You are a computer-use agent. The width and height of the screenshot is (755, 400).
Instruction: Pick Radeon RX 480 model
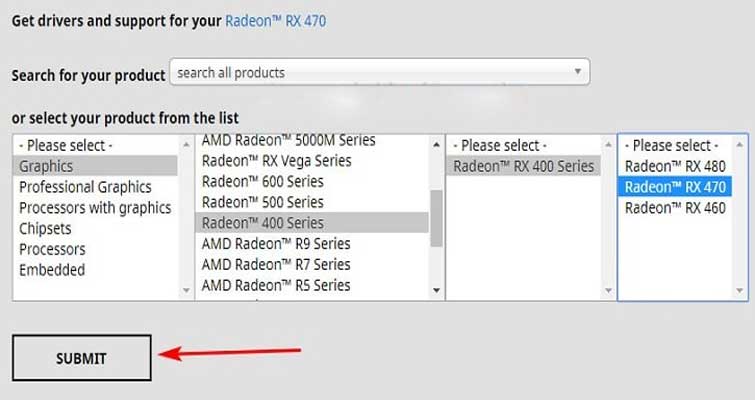point(675,166)
